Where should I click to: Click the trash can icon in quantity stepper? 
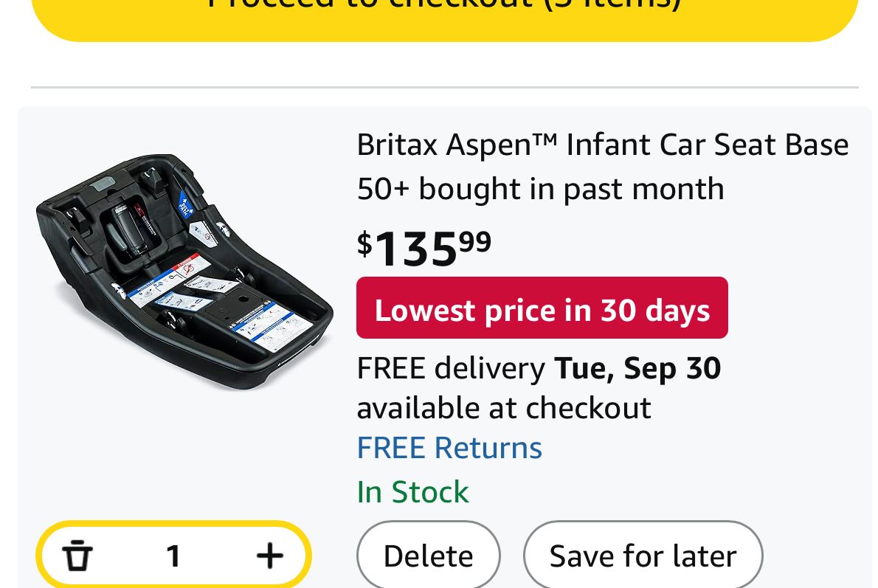click(77, 555)
